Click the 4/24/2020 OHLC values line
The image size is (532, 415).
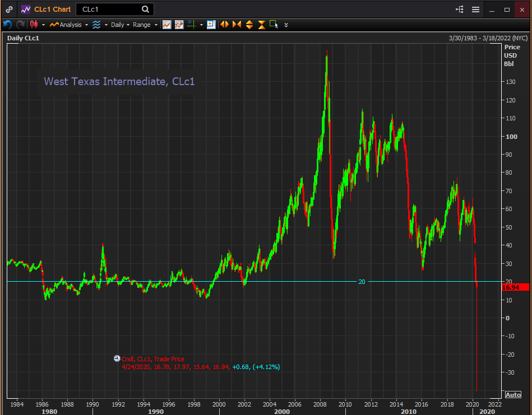201,367
